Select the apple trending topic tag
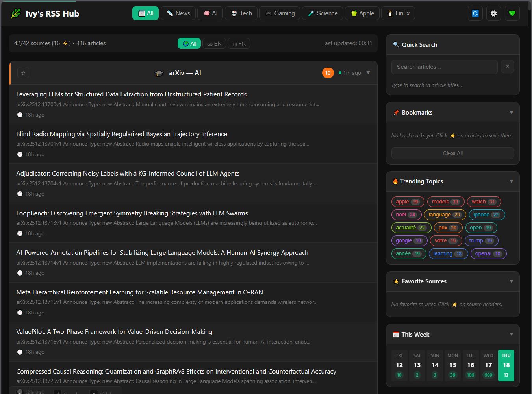 tap(408, 202)
